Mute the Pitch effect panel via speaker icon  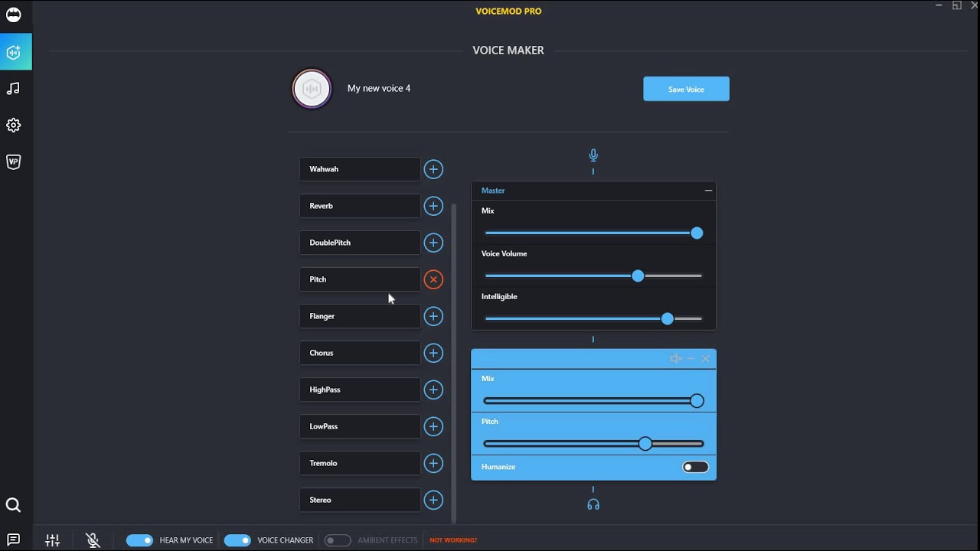[675, 358]
